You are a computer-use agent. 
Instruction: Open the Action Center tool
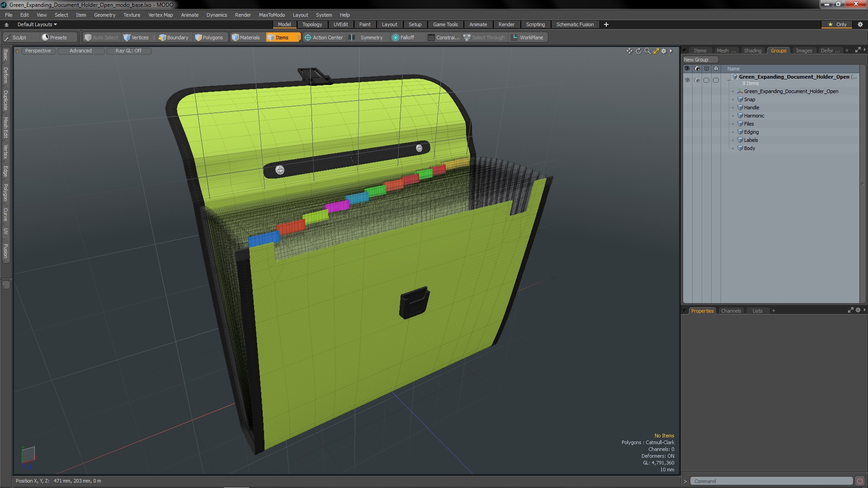point(324,38)
